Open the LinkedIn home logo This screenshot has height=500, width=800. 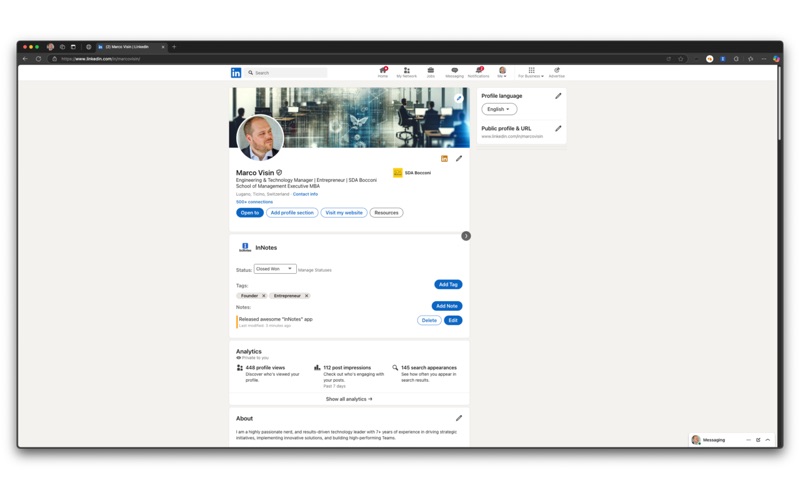236,73
